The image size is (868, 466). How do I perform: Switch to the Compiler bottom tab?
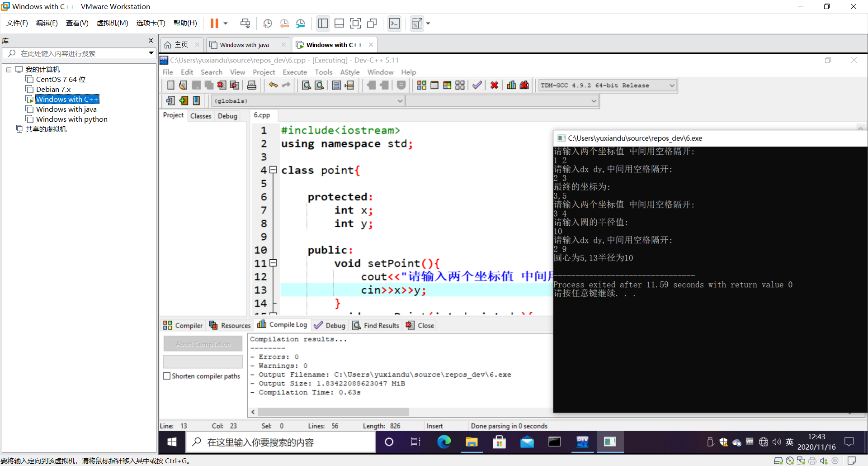pos(183,325)
